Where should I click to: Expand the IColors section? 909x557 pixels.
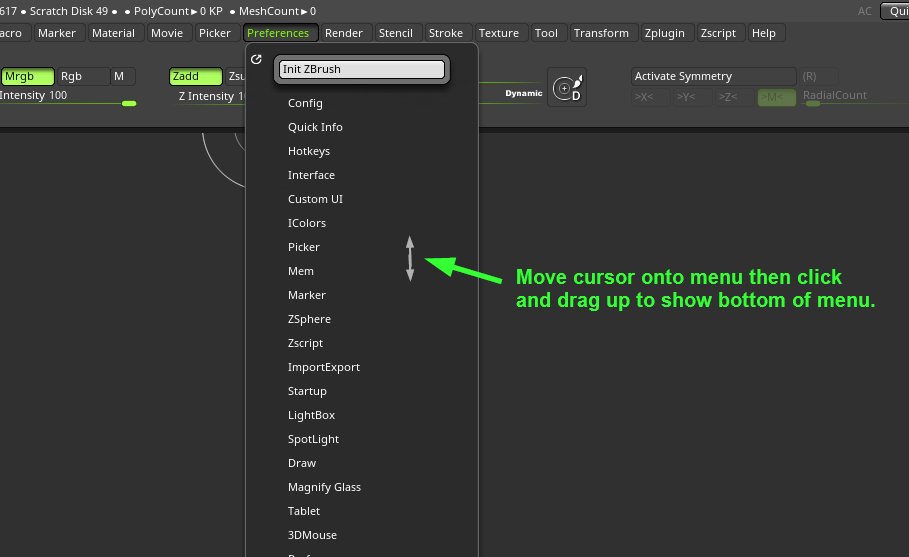[x=307, y=223]
